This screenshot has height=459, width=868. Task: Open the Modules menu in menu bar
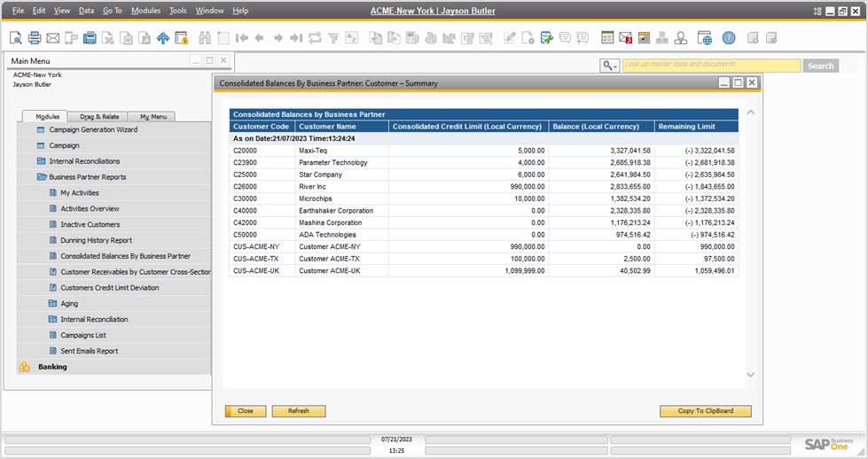pyautogui.click(x=145, y=11)
